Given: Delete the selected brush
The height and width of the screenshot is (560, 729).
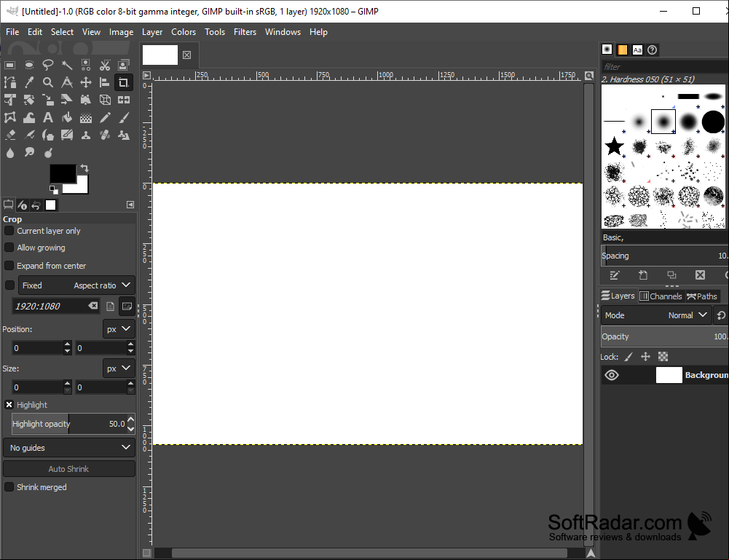Looking at the screenshot, I should tap(700, 275).
